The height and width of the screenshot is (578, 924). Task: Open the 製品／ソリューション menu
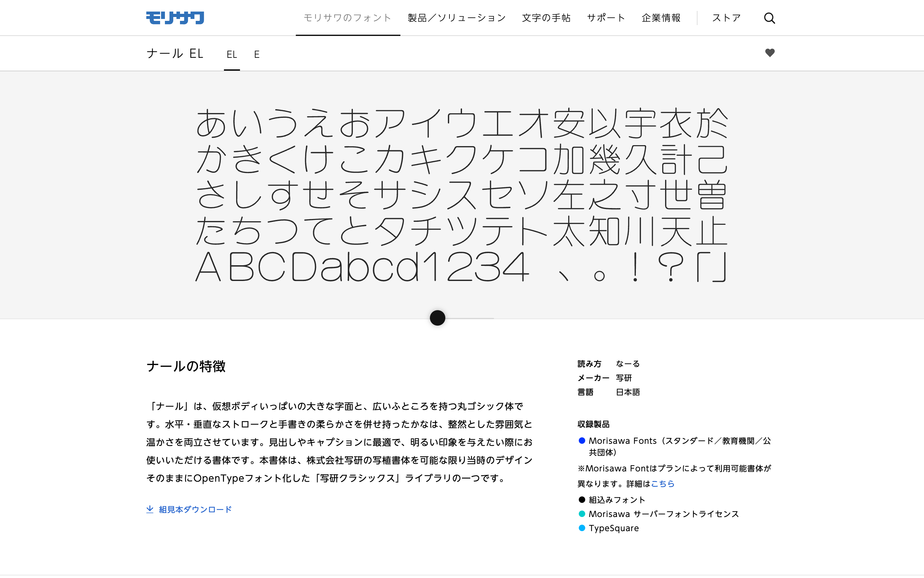pyautogui.click(x=457, y=18)
